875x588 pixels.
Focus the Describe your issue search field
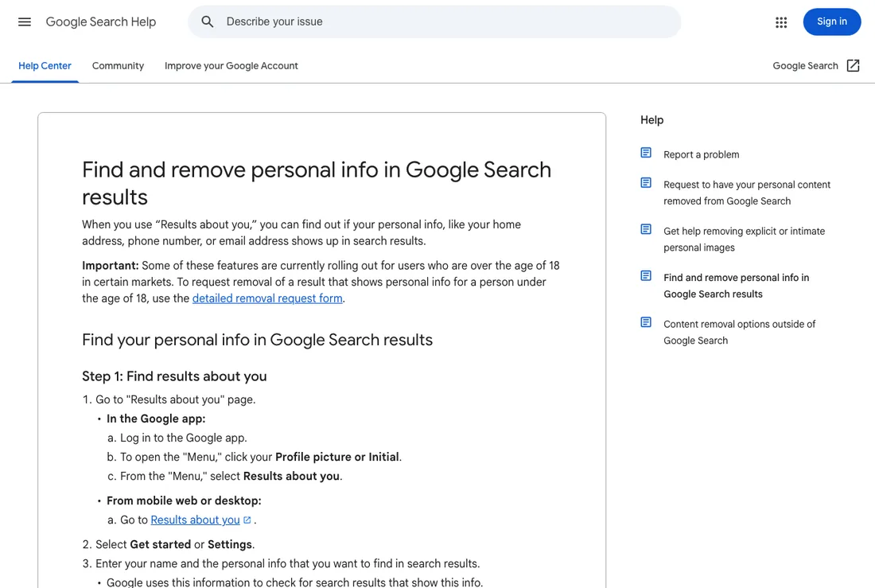tap(434, 21)
